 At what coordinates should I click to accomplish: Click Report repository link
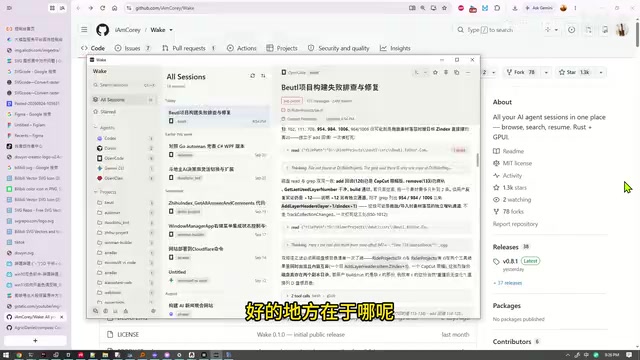[515, 224]
